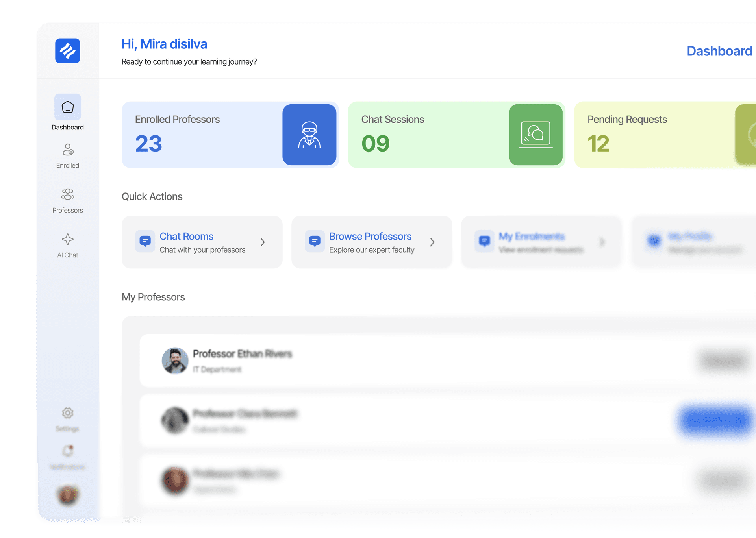Click the My Professors heading
The image size is (756, 538).
pos(153,297)
